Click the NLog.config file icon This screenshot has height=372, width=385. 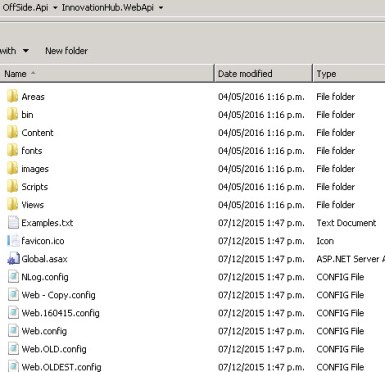click(x=13, y=277)
